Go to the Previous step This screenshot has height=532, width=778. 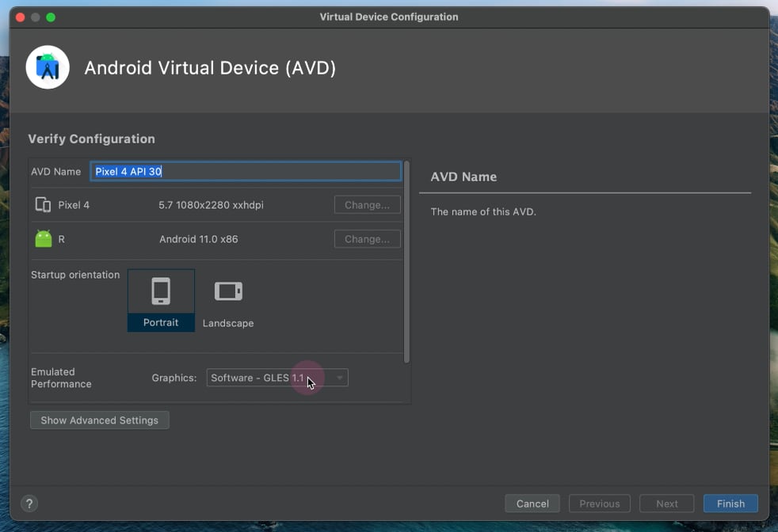[x=600, y=503]
